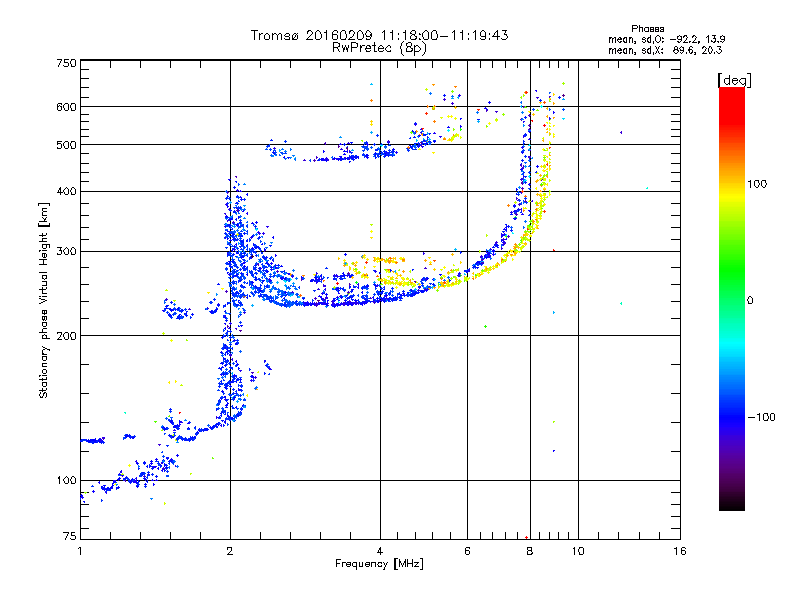Click the '8' frequency axis label
This screenshot has width=800, height=600.
530,551
